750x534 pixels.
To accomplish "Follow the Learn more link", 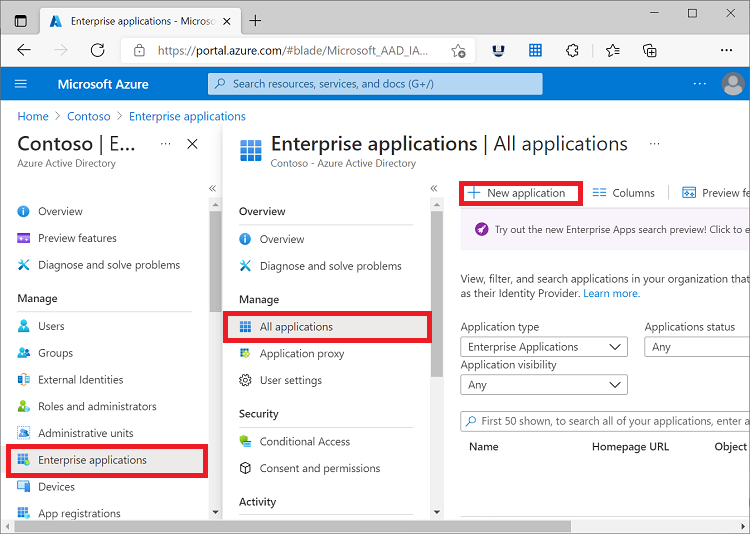I will 611,293.
